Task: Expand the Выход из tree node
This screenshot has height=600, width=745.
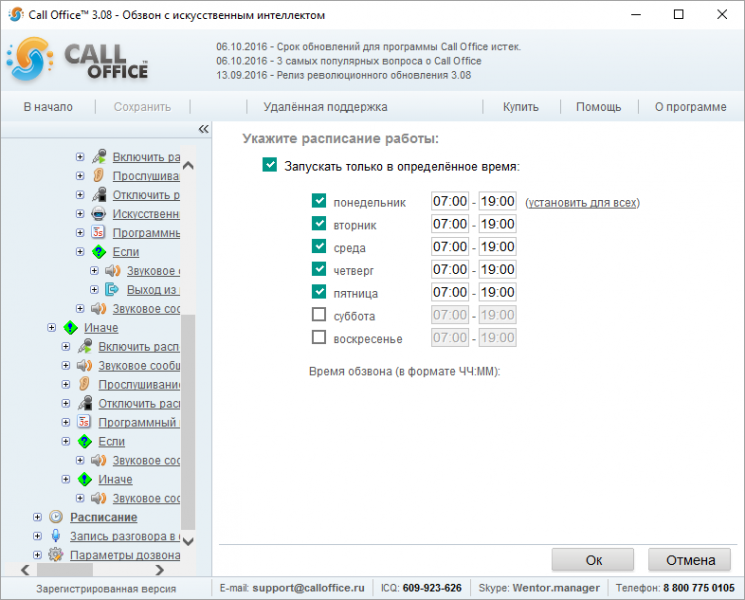Action: (94, 289)
